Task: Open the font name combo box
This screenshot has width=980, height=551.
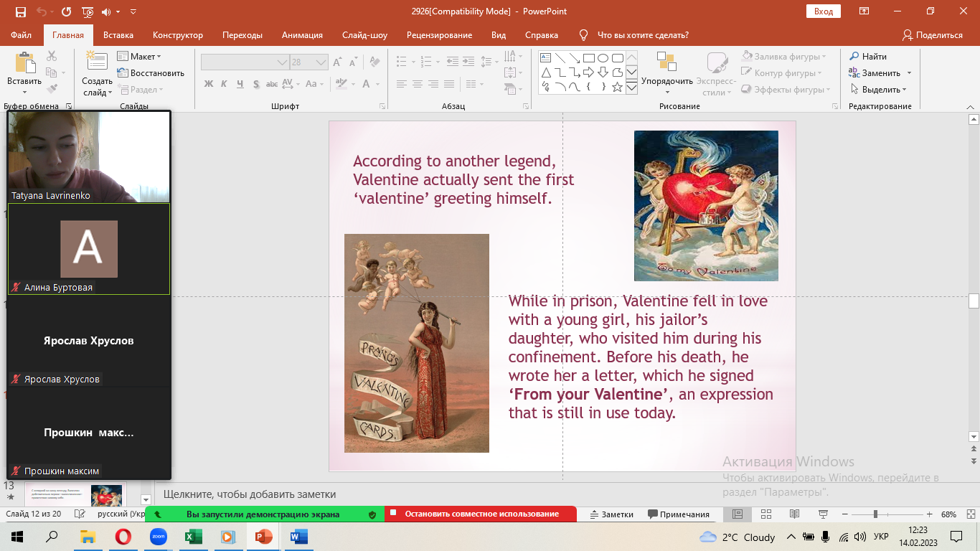Action: point(245,62)
